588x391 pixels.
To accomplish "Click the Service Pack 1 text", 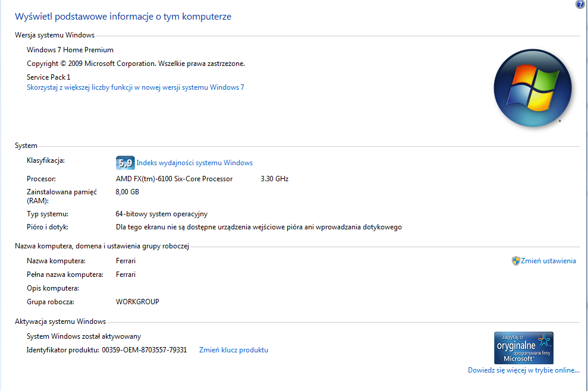I will click(x=48, y=77).
